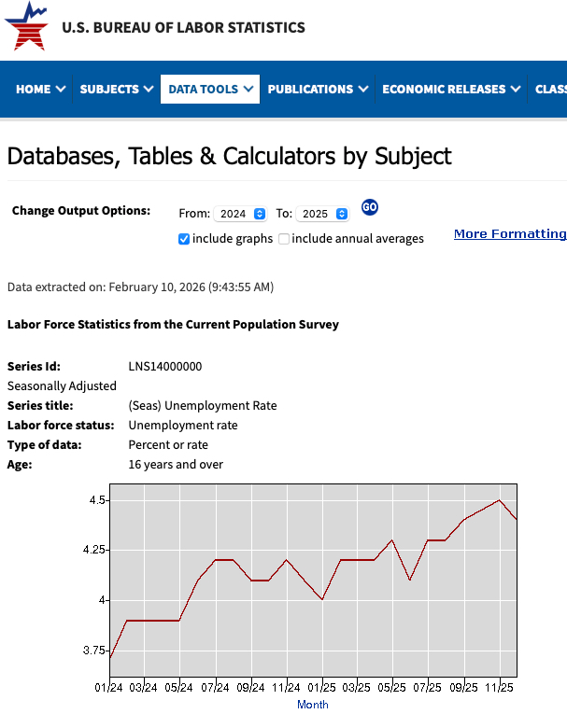This screenshot has width=567, height=728.
Task: Click the chevron next to SUBJECTS
Action: tap(147, 90)
